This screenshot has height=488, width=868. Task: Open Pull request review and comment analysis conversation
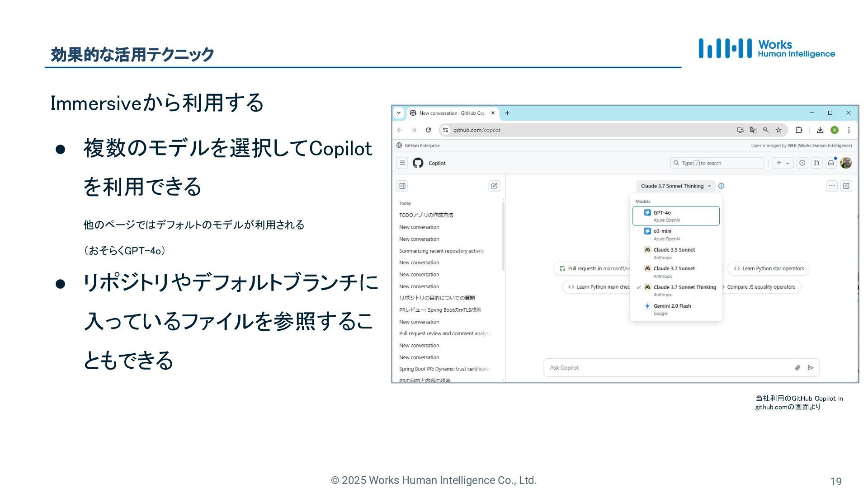coord(445,333)
